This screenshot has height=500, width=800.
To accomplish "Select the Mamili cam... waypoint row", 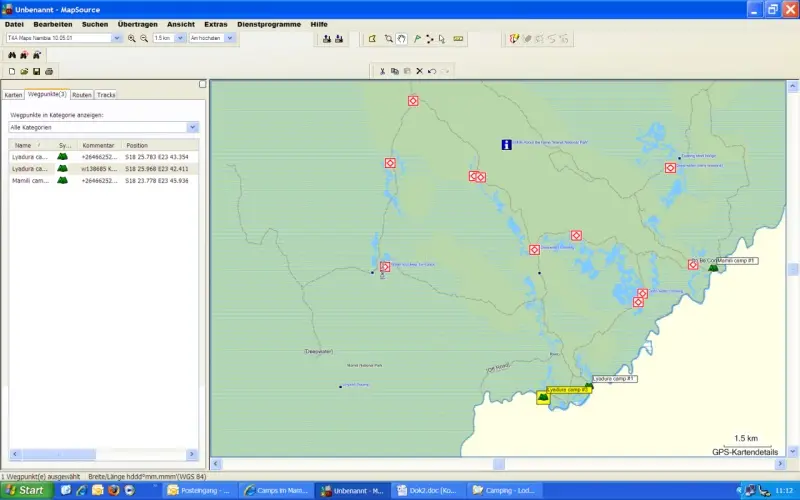I will [x=104, y=181].
